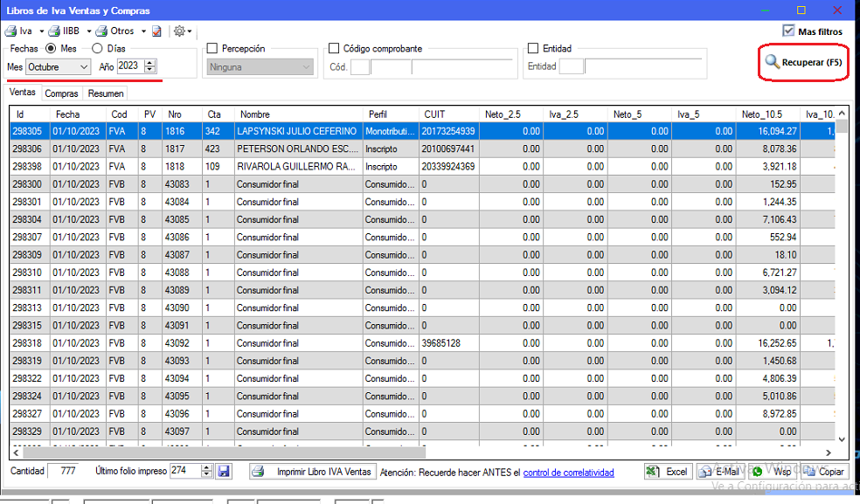
Task: Click the red checkmark document toolbar icon
Action: pos(156,31)
